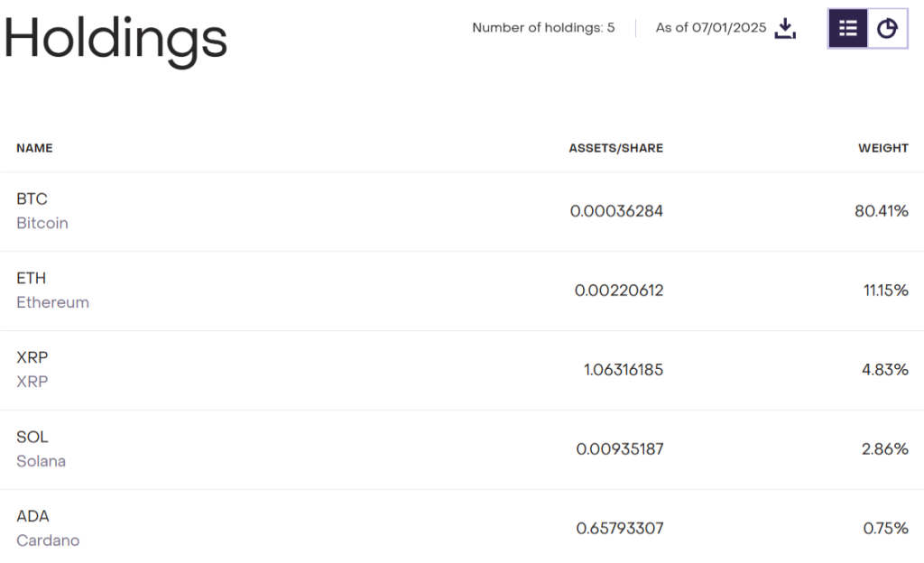Click the Holdings page heading
Screen dimensions: 924x563
(x=115, y=40)
